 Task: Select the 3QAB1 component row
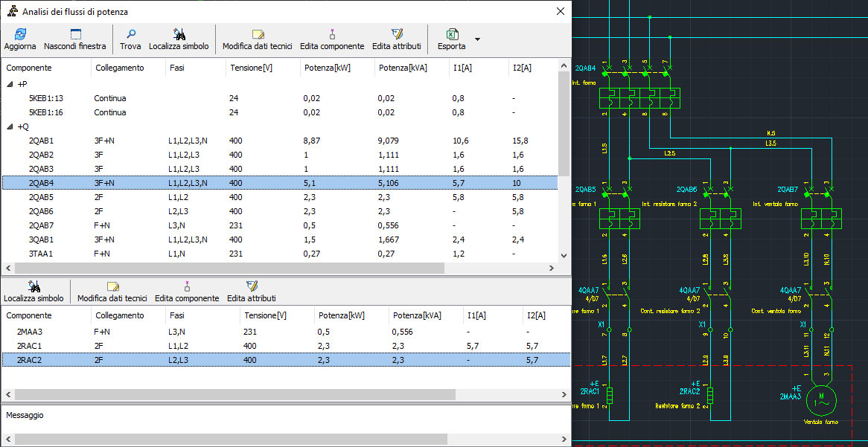click(x=42, y=239)
